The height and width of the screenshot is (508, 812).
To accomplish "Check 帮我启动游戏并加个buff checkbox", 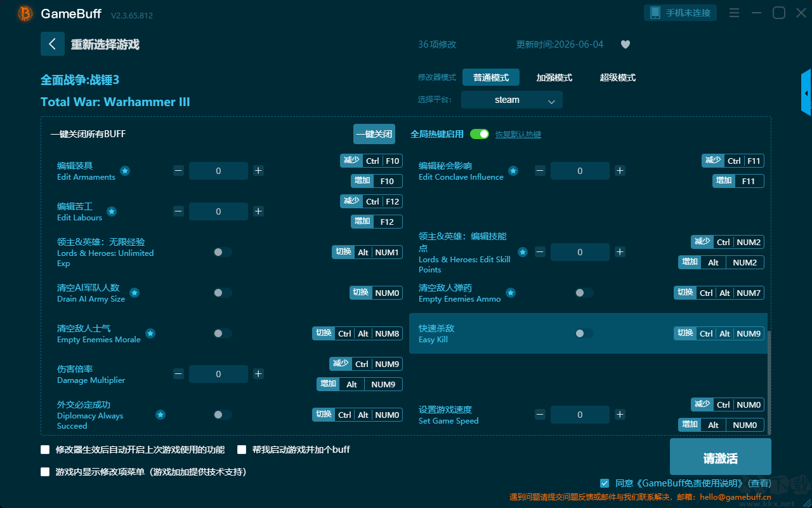I will point(242,450).
